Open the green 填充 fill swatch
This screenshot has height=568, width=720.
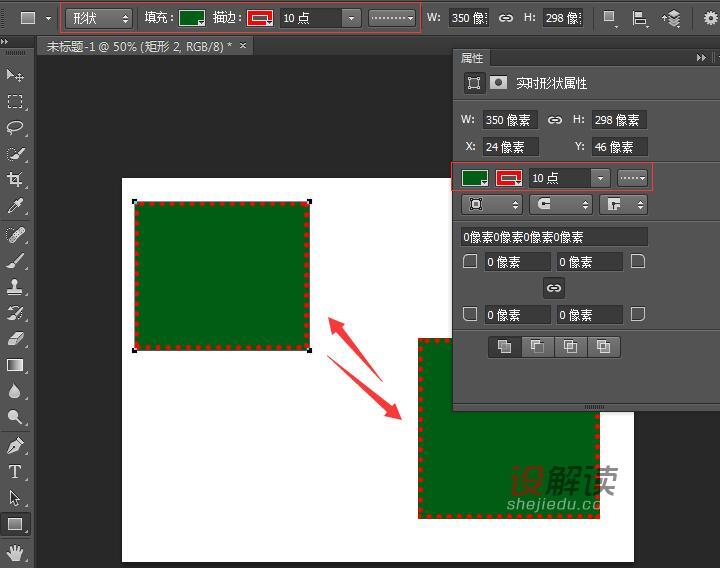click(x=192, y=18)
